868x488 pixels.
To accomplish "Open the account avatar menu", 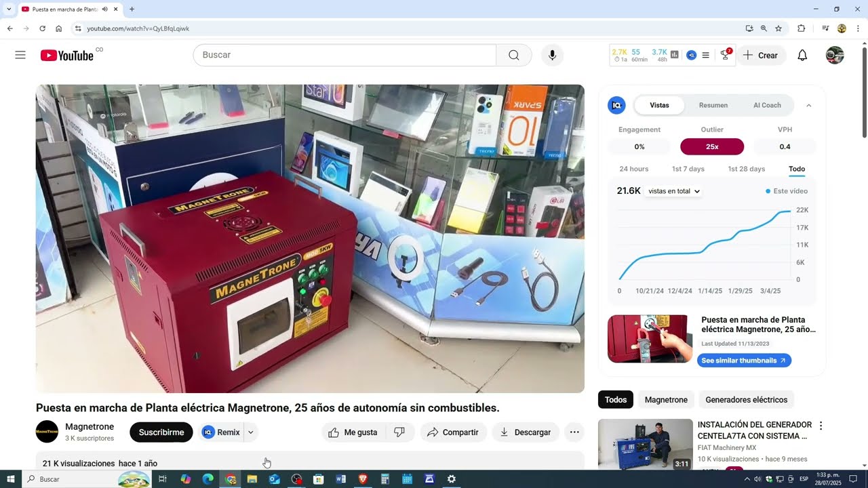I will pyautogui.click(x=835, y=56).
